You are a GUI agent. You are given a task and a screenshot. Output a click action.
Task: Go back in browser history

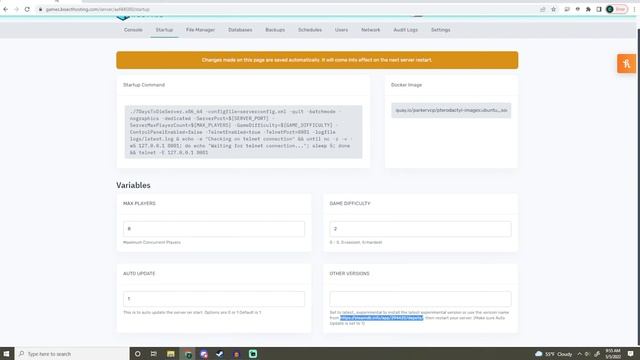5,9
